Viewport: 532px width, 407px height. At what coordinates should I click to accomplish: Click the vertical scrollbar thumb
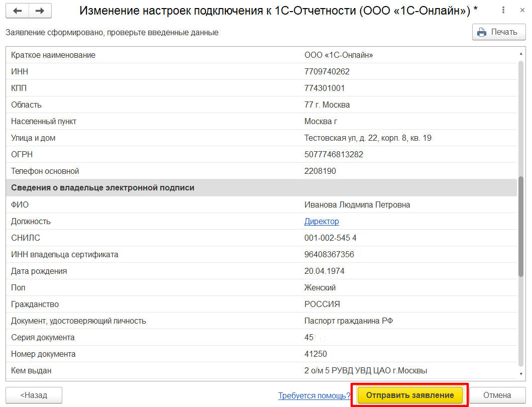(521, 227)
